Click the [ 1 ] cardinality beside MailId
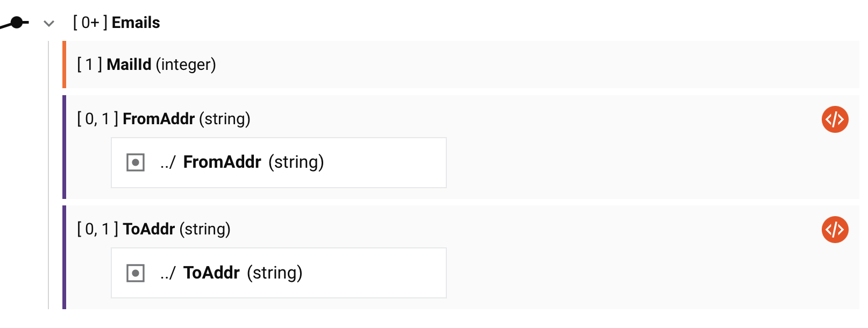868x328 pixels. pos(89,65)
